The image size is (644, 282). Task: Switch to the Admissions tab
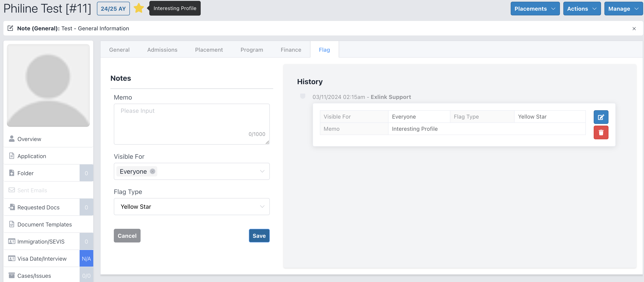coord(162,50)
